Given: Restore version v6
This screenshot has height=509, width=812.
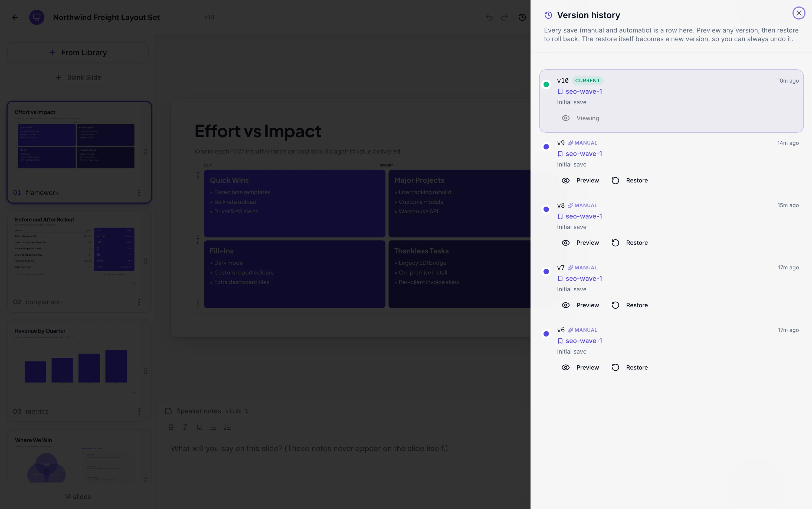Looking at the screenshot, I should 630,368.
